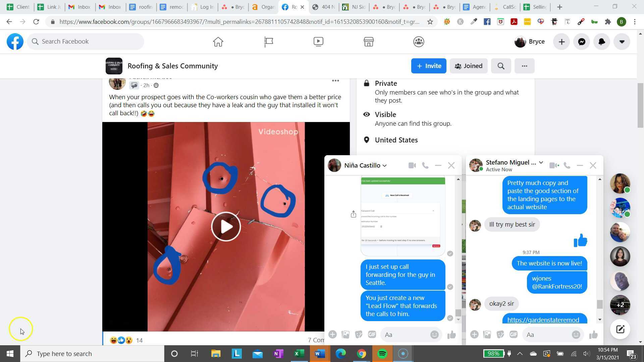Open the GIF picker in Stefano's chat
This screenshot has width=644, height=362.
514,335
